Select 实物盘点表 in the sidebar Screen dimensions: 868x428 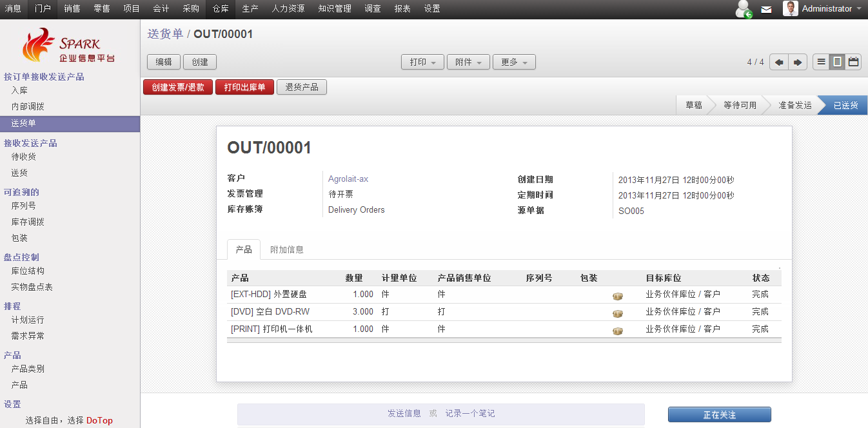32,287
